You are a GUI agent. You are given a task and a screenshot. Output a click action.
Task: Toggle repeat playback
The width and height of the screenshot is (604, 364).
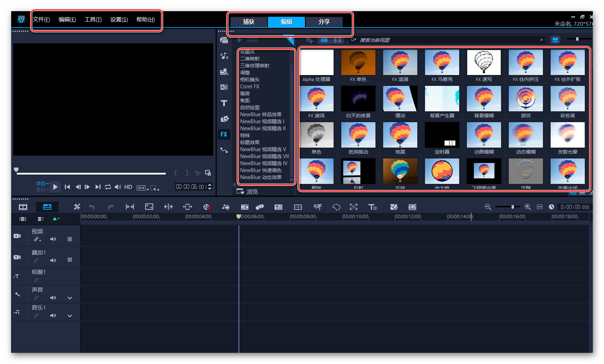(108, 187)
